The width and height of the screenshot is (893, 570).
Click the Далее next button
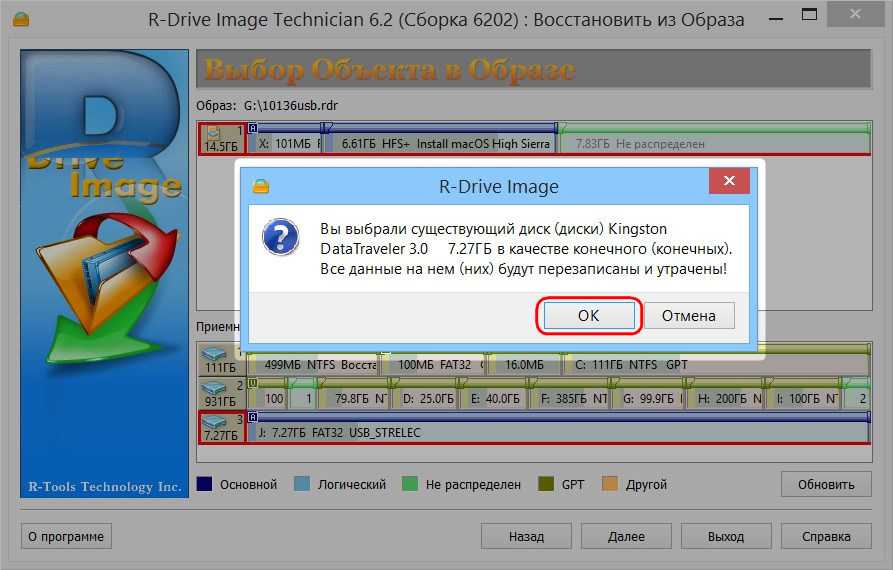[x=626, y=536]
